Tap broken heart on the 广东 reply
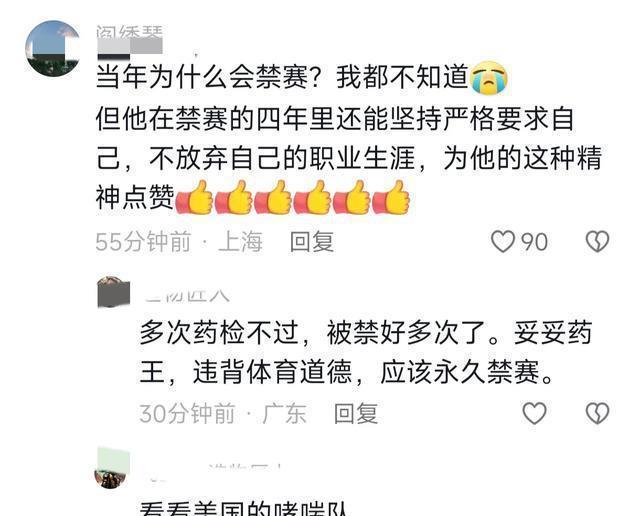 coord(597,413)
